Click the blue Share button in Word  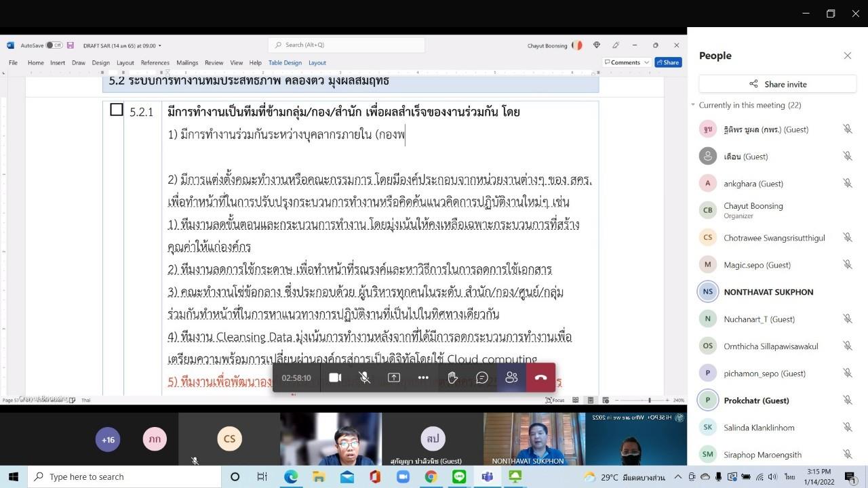click(x=668, y=62)
